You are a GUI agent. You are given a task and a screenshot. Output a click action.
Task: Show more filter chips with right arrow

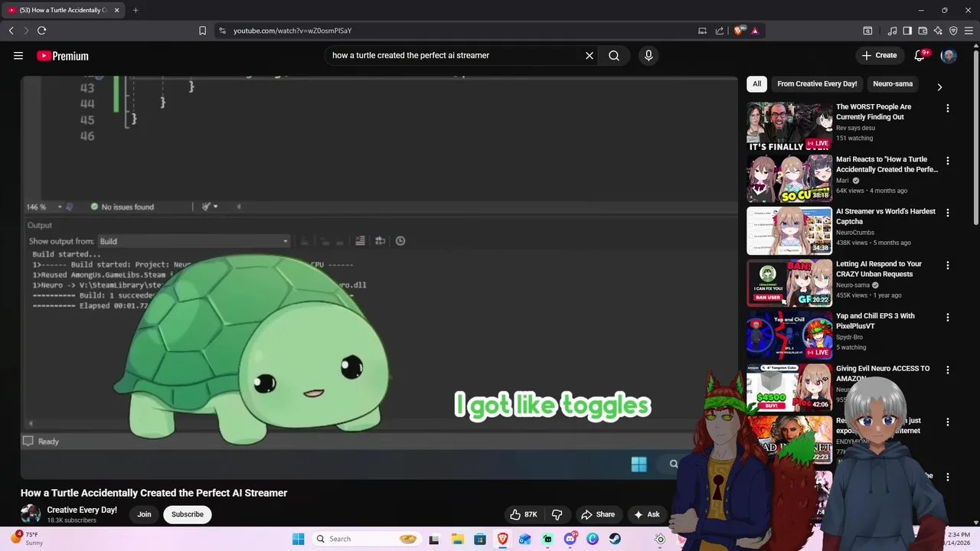click(939, 87)
